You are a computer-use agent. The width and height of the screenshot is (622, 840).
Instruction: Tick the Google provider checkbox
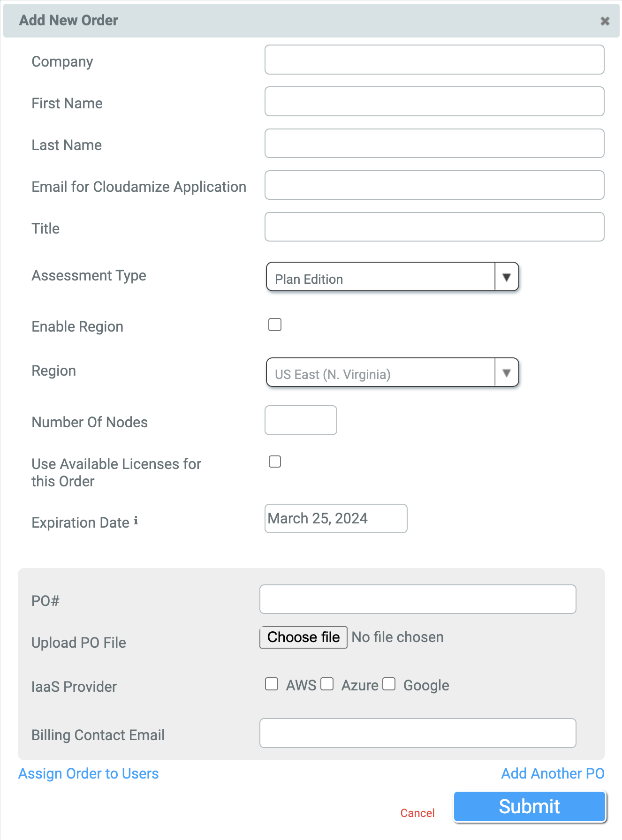coord(389,684)
